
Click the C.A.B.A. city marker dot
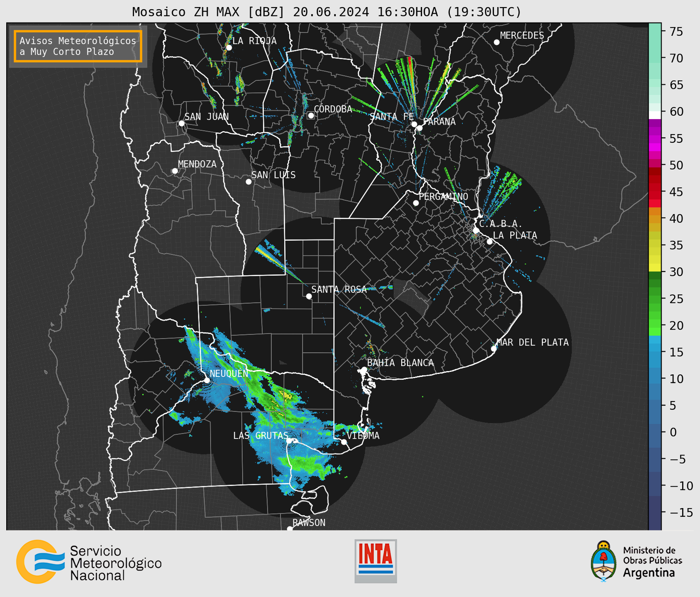click(x=476, y=230)
